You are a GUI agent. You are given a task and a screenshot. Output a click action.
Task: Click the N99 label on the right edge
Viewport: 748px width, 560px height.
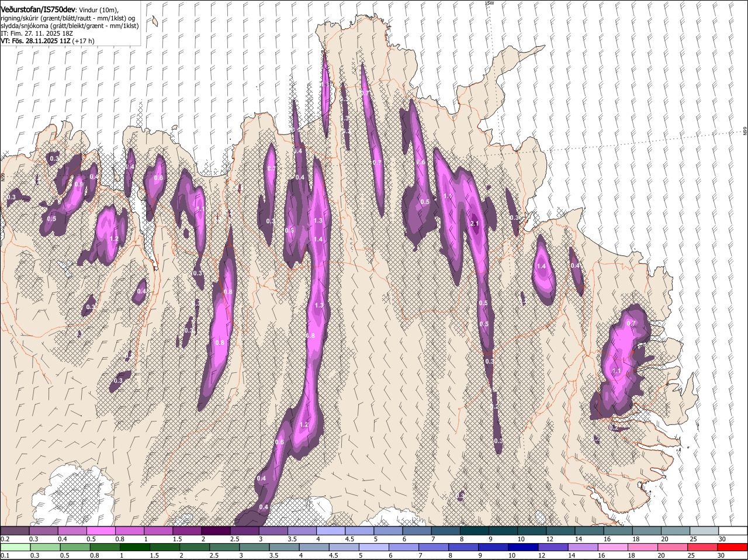click(745, 132)
